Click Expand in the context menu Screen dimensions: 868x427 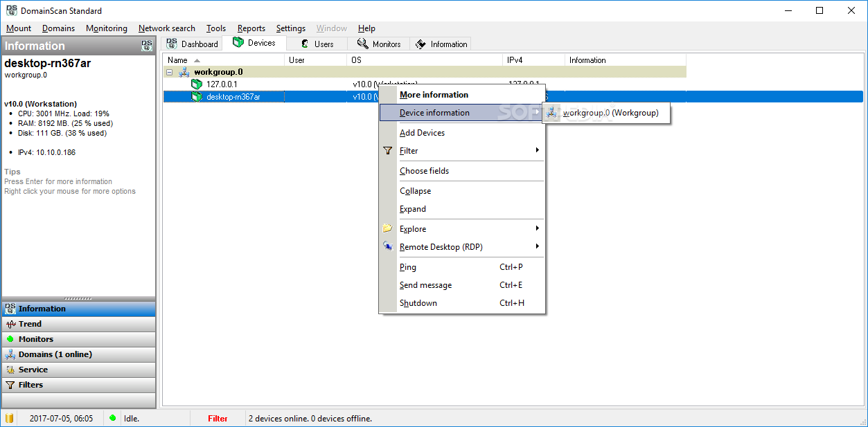coord(462,209)
